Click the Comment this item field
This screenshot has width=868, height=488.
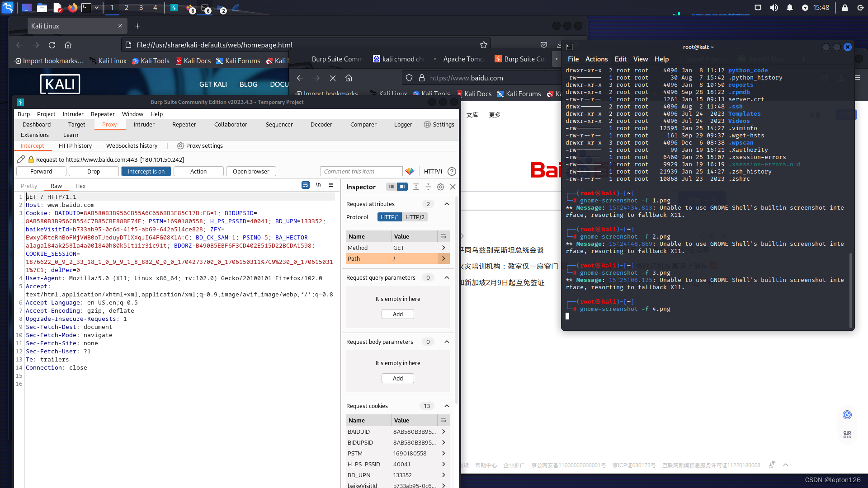pyautogui.click(x=361, y=171)
